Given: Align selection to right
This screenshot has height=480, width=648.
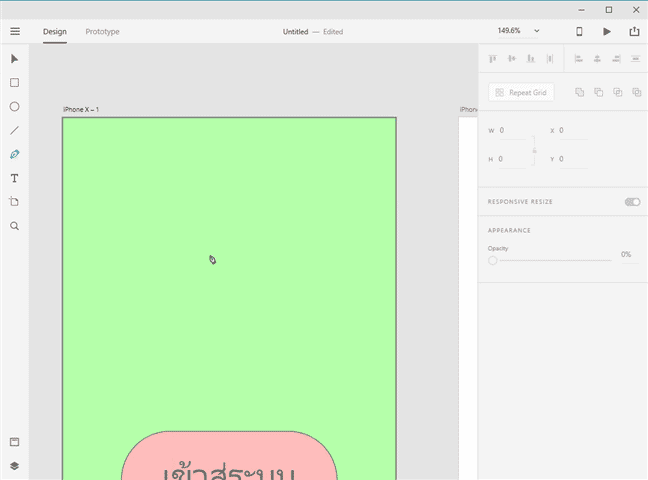Looking at the screenshot, I should (616, 59).
